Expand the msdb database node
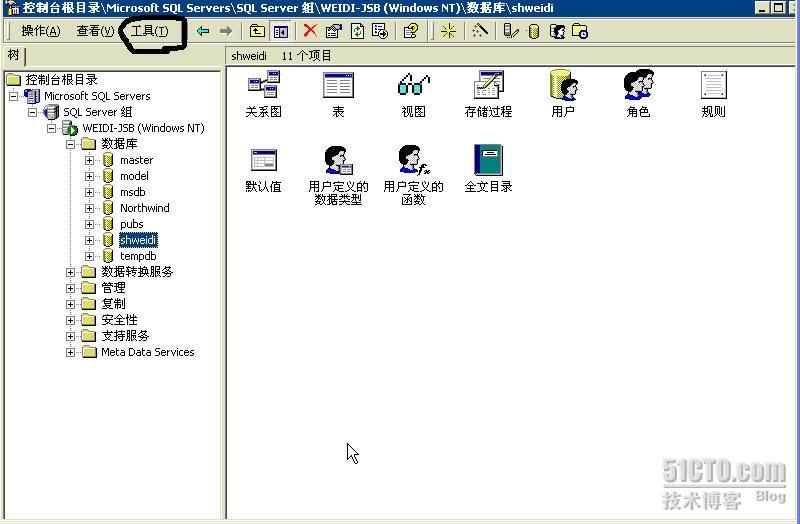This screenshot has height=524, width=800. pyautogui.click(x=89, y=192)
